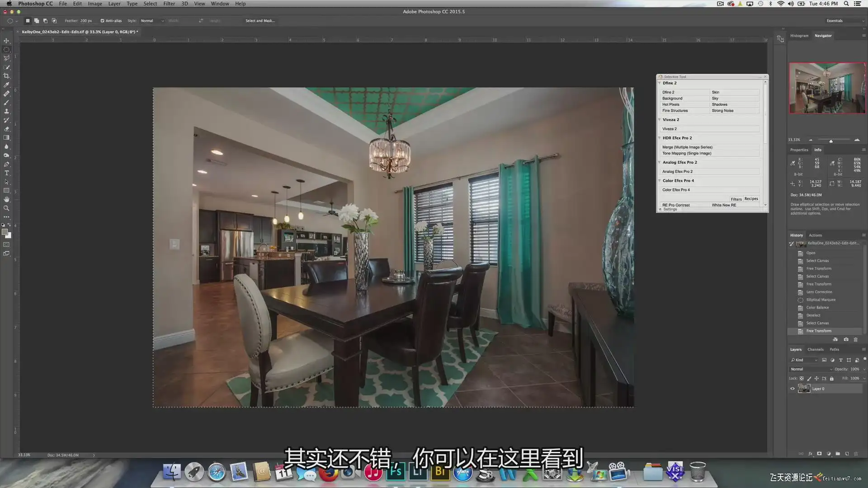Open the Style dropdown set to Normal
868x488 pixels.
click(152, 21)
